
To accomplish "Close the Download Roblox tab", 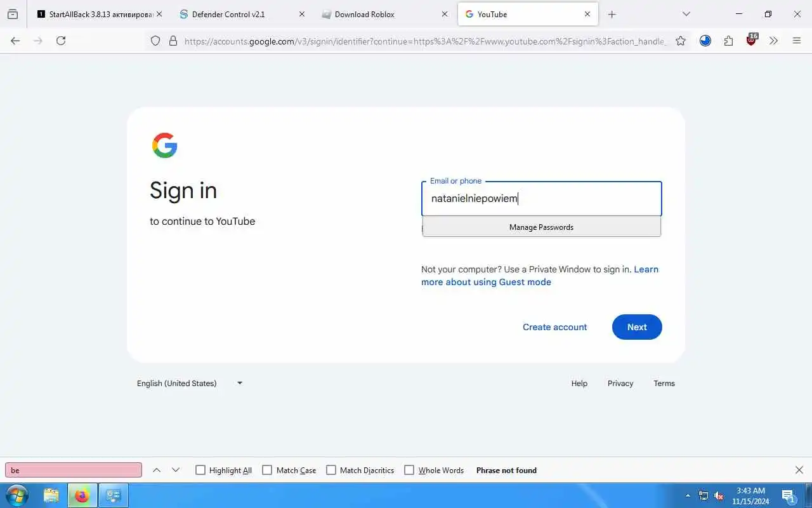I will pos(445,14).
